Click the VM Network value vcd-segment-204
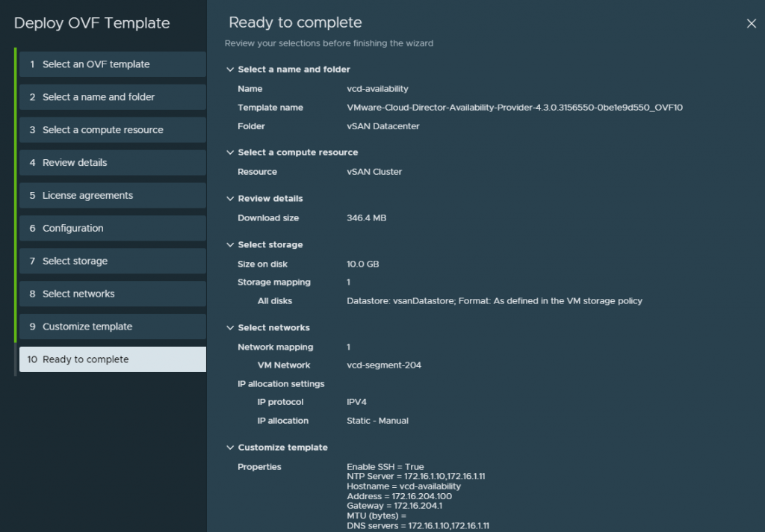Image resolution: width=765 pixels, height=532 pixels. (384, 365)
